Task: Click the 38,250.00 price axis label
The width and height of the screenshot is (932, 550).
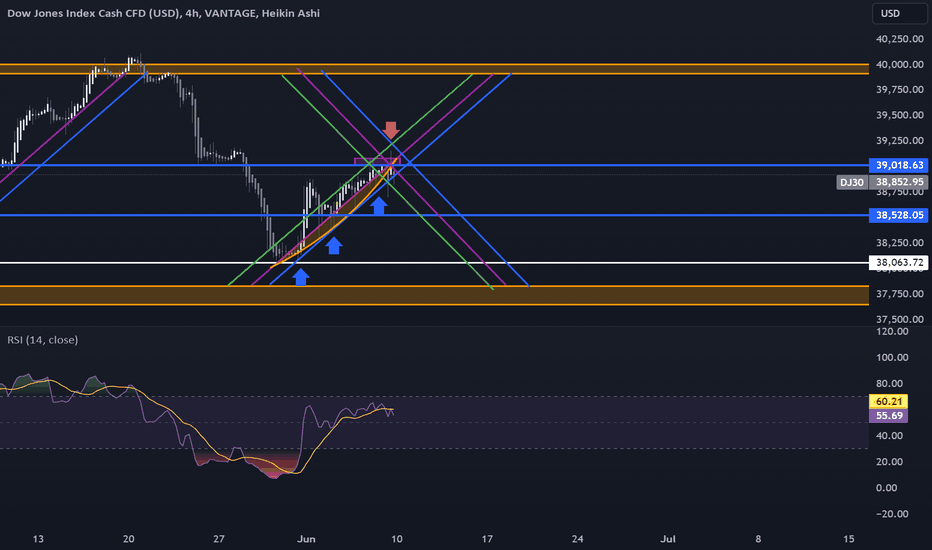Action: point(899,243)
